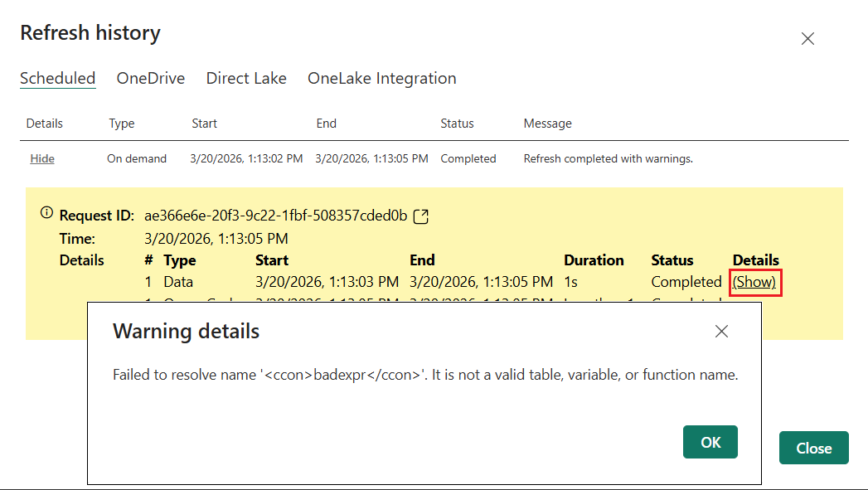View the OneLake Integration tab
The image size is (868, 490).
(381, 78)
